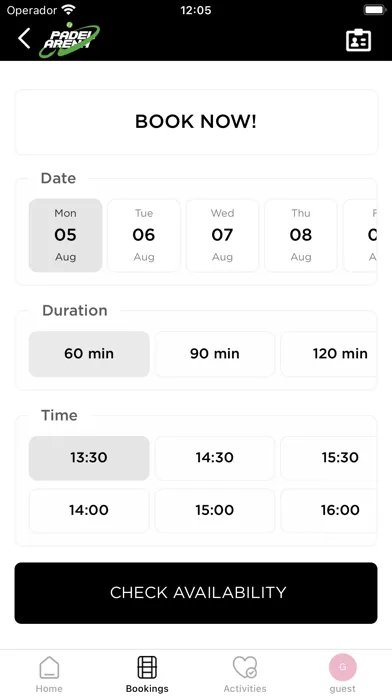This screenshot has width=392, height=696.
Task: Choose the 14:30 time slot
Action: [215, 458]
